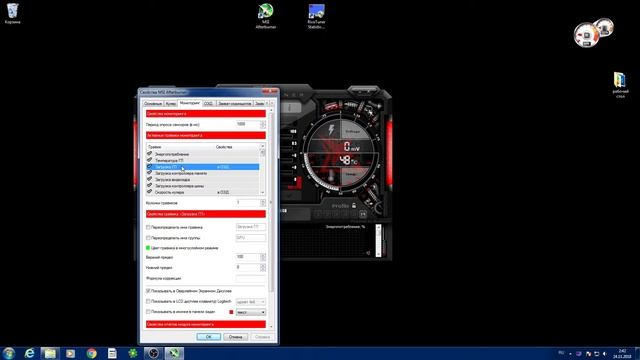Screen dimensions: 640x360
Task: Select the Скорость кулера list row
Action: tap(203, 192)
